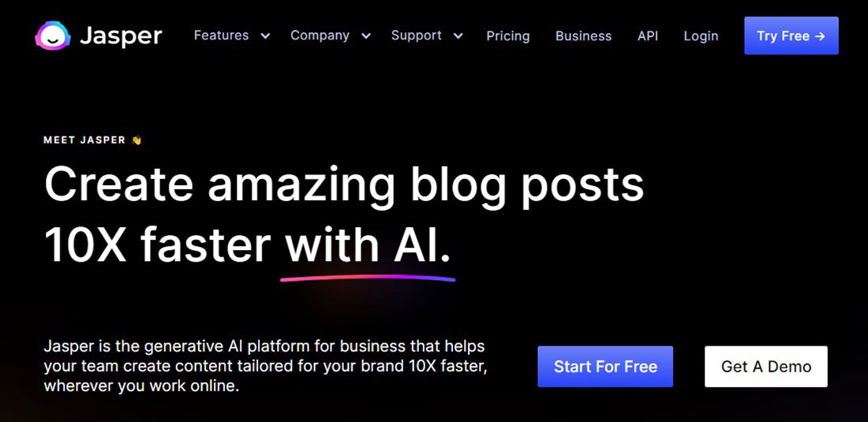Click the gradient underline beneath "with AI."
Screen dimensions: 868x422
[368, 277]
